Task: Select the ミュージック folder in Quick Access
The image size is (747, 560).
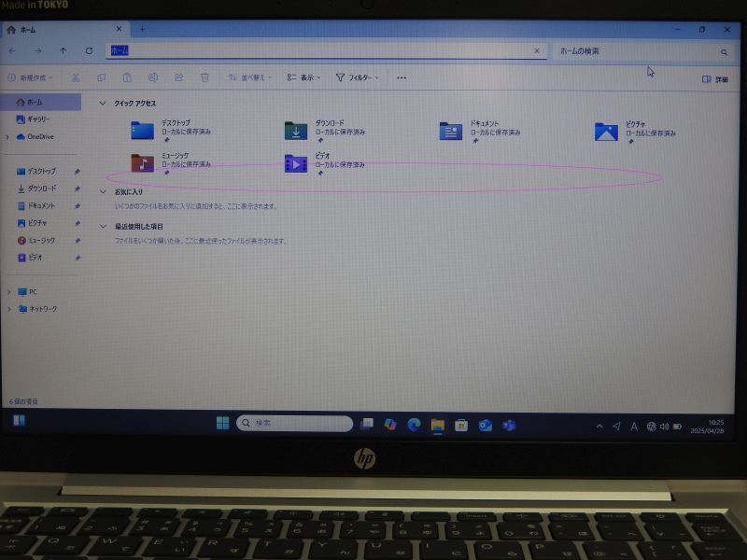Action: coord(172,163)
